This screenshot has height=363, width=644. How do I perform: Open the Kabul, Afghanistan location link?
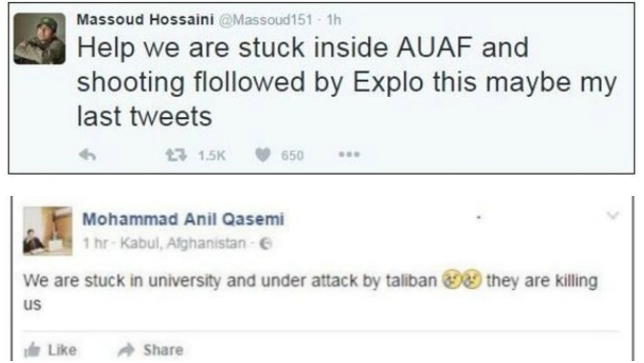[183, 244]
